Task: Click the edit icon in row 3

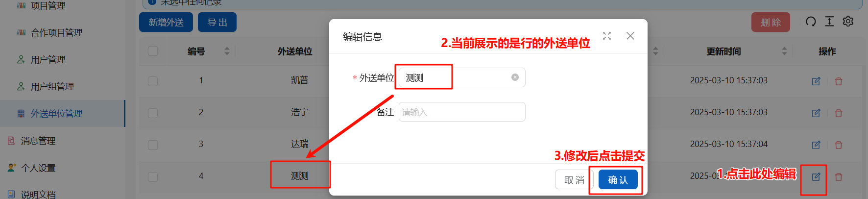Action: tap(816, 145)
